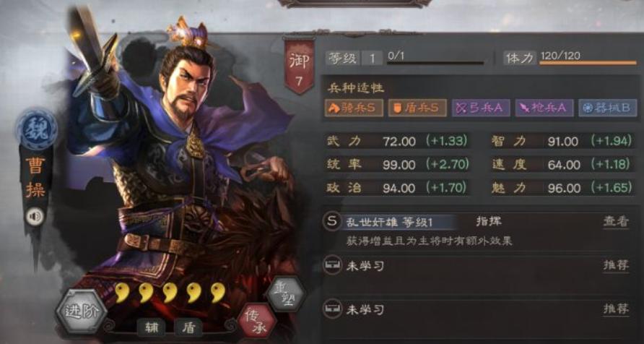
Task: Choose the 枪兵A spearman aptitude tag
Action: 544,108
